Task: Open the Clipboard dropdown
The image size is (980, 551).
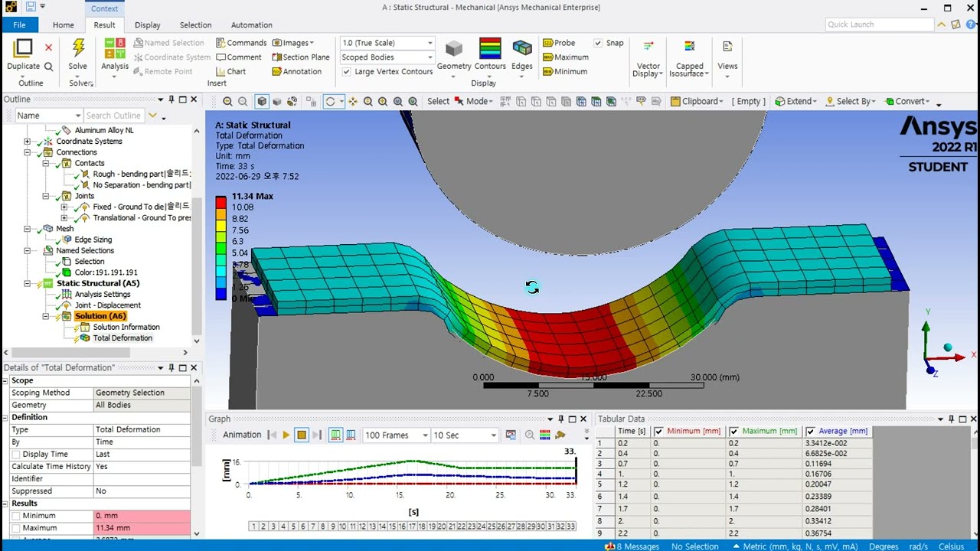Action: [x=696, y=101]
